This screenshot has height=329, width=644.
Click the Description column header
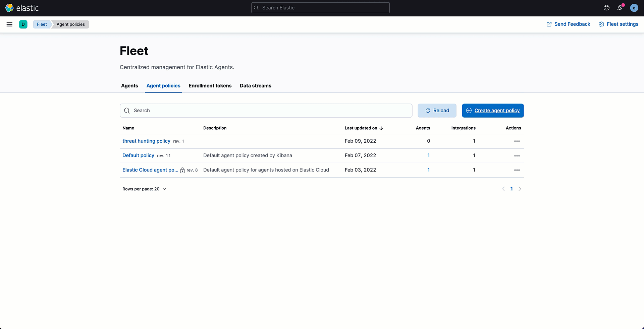tap(215, 128)
